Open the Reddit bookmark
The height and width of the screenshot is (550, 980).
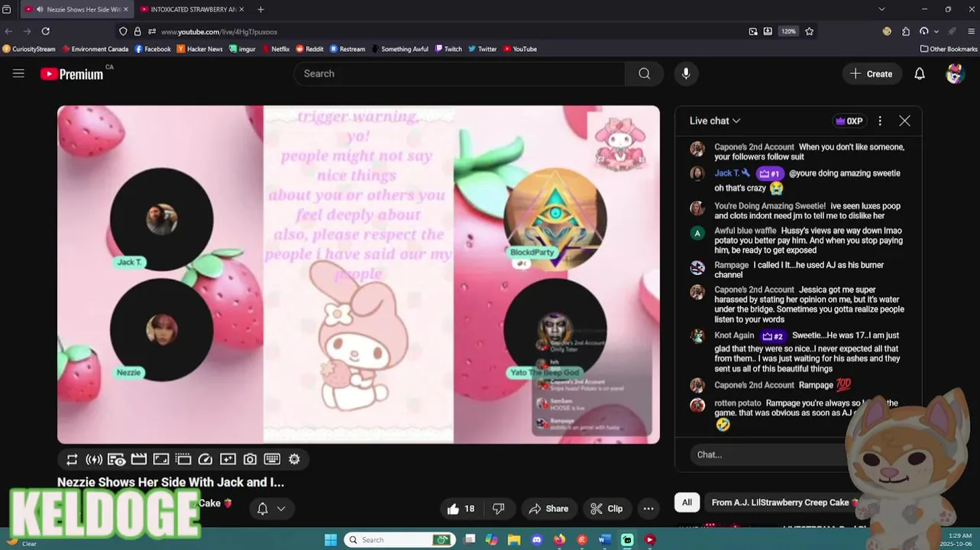tap(309, 49)
